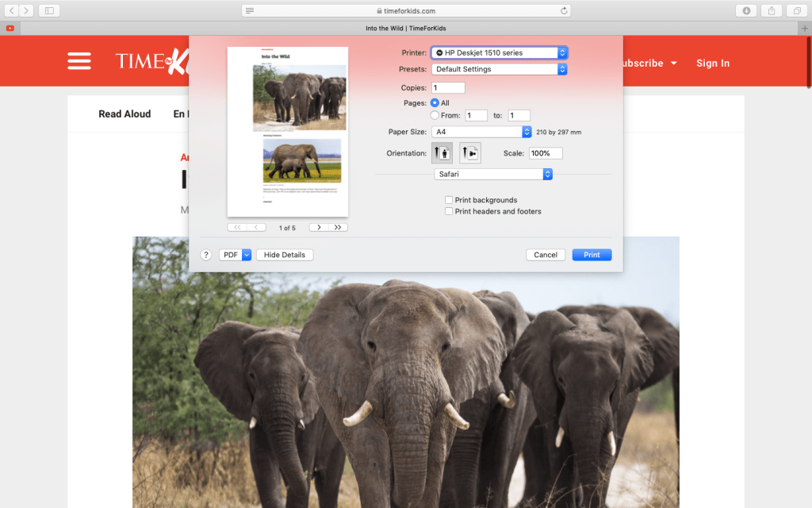Image resolution: width=812 pixels, height=508 pixels.
Task: Click the page reload icon in address bar
Action: click(x=564, y=10)
